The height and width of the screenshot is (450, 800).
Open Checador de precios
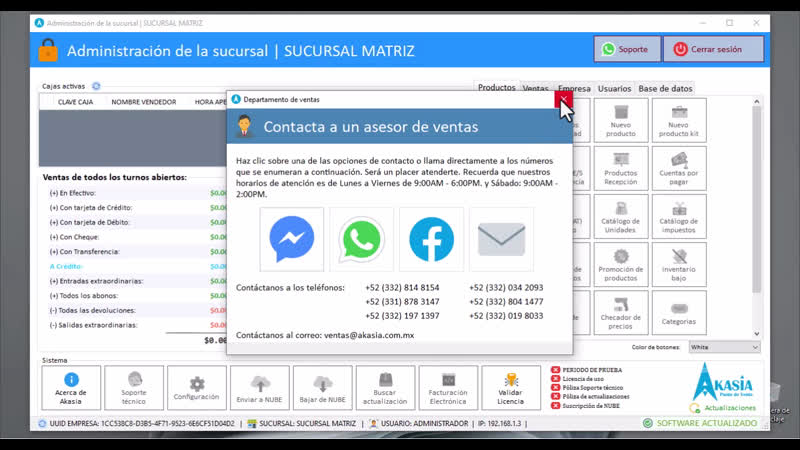point(621,313)
